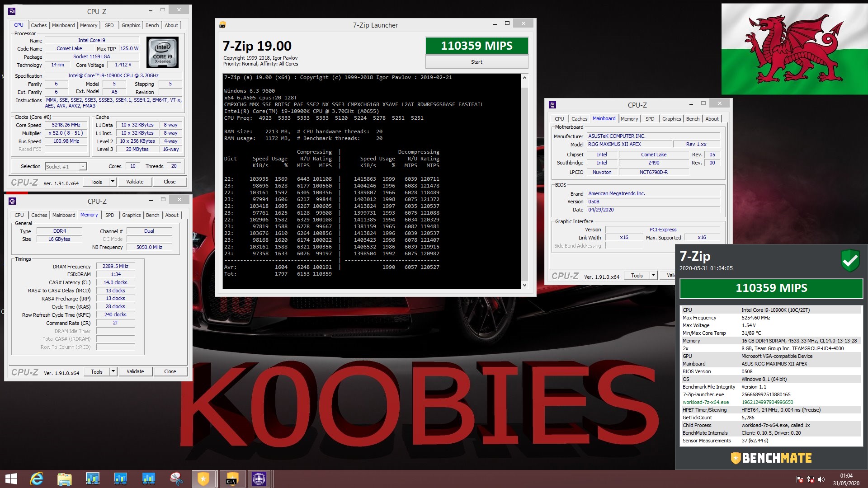Click the scroll-up arrow of 7-Zip console

[524, 78]
